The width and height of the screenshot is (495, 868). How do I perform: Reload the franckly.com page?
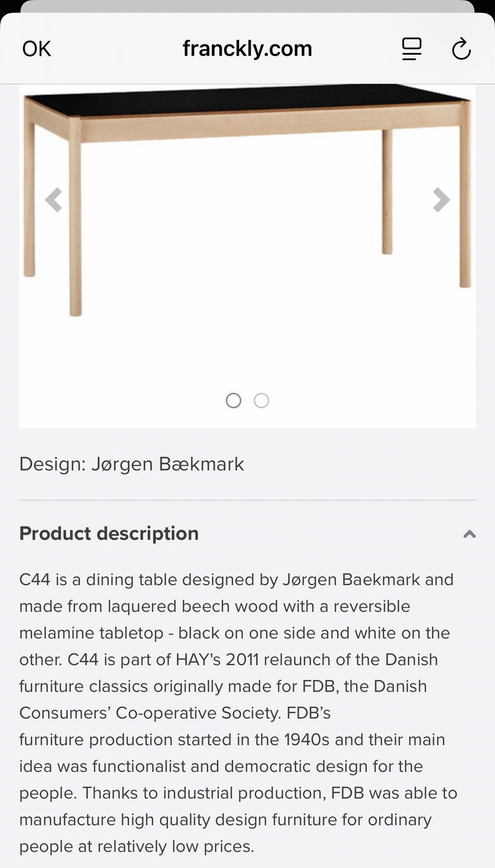coord(461,50)
